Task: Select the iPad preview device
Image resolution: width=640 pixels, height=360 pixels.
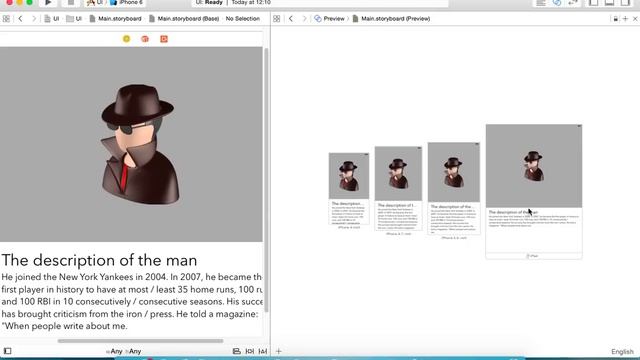Action: (534, 191)
